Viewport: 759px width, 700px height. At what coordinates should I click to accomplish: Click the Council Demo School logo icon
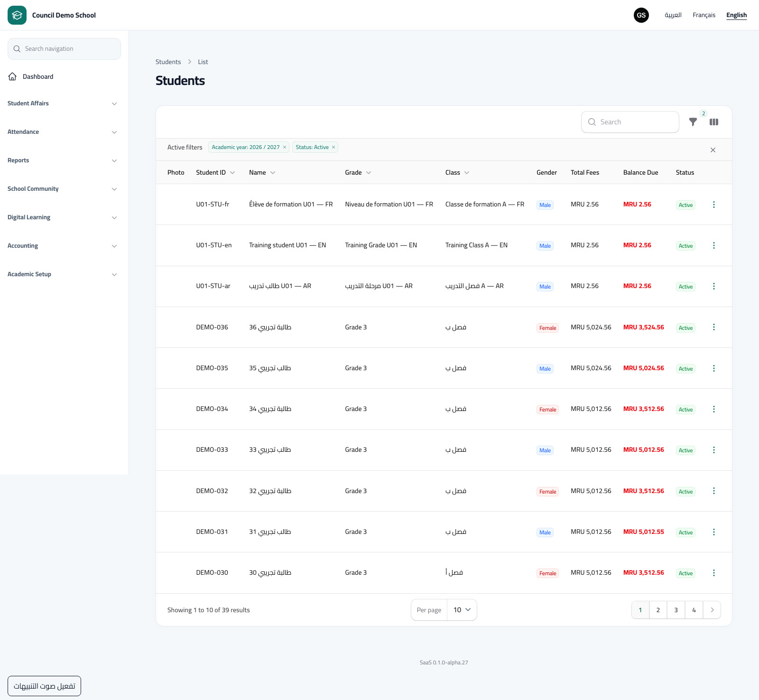click(17, 15)
